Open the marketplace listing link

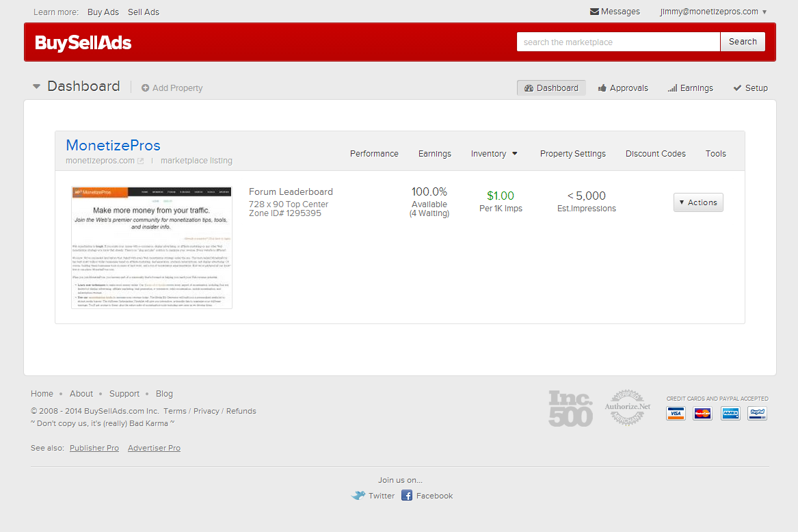tap(196, 161)
